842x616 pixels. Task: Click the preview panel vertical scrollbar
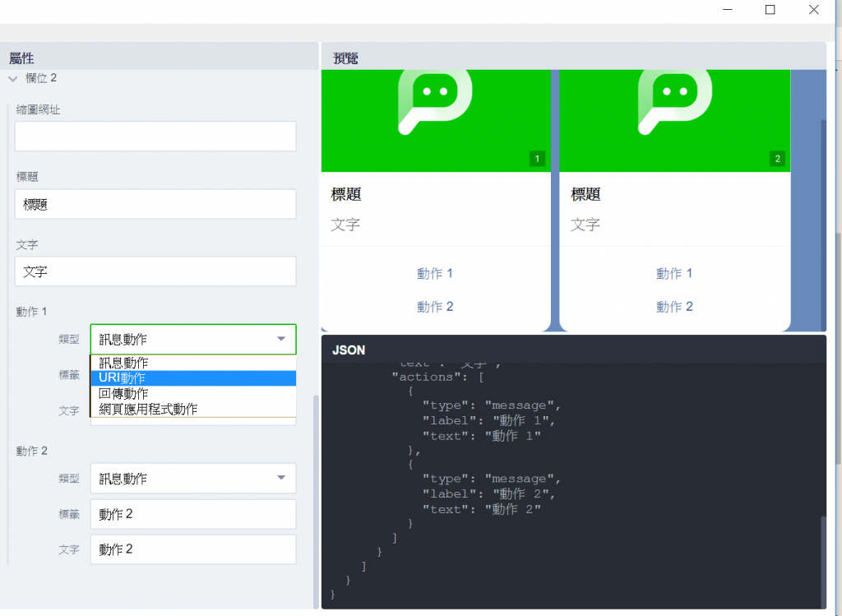click(x=822, y=225)
